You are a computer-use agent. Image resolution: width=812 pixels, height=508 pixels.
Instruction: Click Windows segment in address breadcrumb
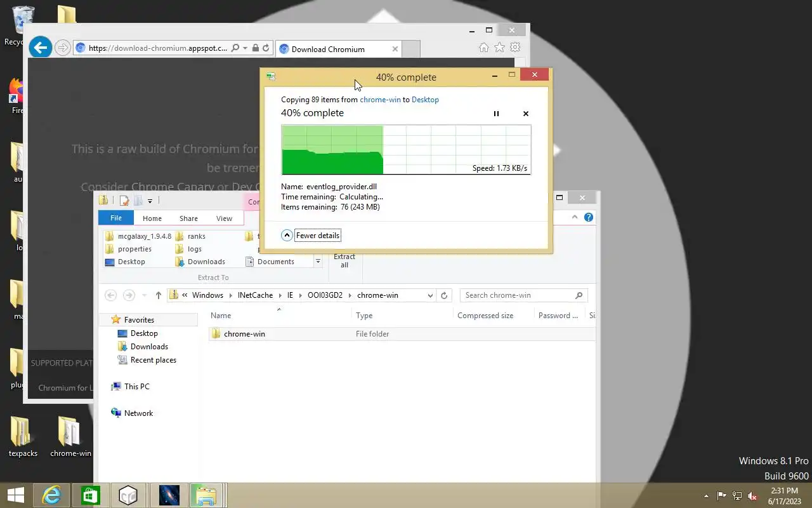click(207, 295)
